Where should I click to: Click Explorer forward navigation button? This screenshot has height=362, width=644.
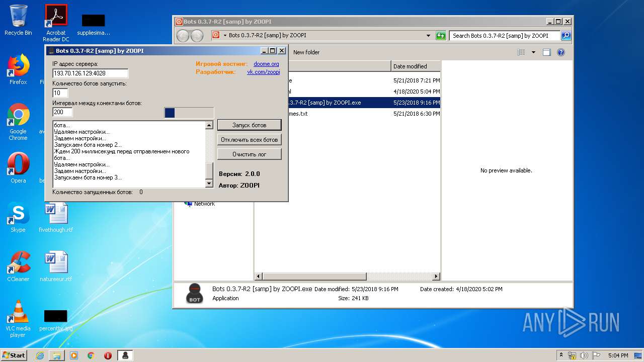point(197,36)
